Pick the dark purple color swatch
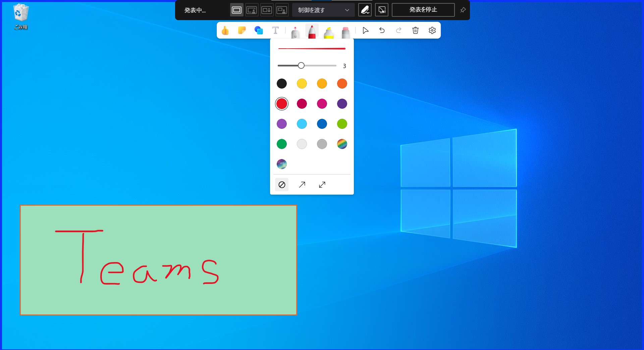The height and width of the screenshot is (350, 644). [342, 104]
